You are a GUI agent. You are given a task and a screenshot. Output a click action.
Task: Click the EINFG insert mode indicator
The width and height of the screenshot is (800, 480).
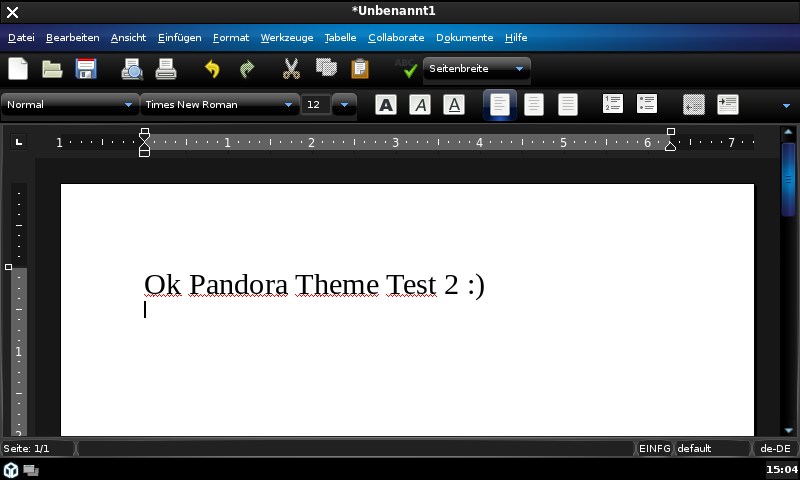click(654, 449)
